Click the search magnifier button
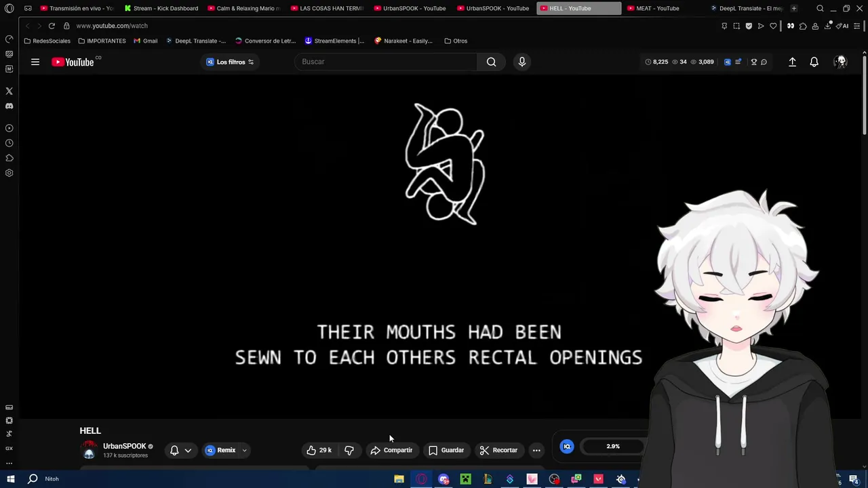This screenshot has height=488, width=868. (491, 62)
